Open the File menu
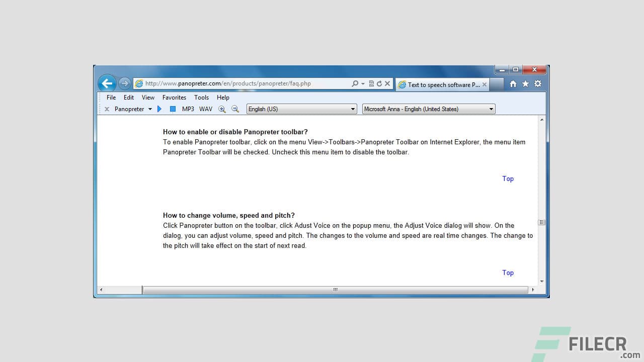The image size is (644, 362). [111, 98]
